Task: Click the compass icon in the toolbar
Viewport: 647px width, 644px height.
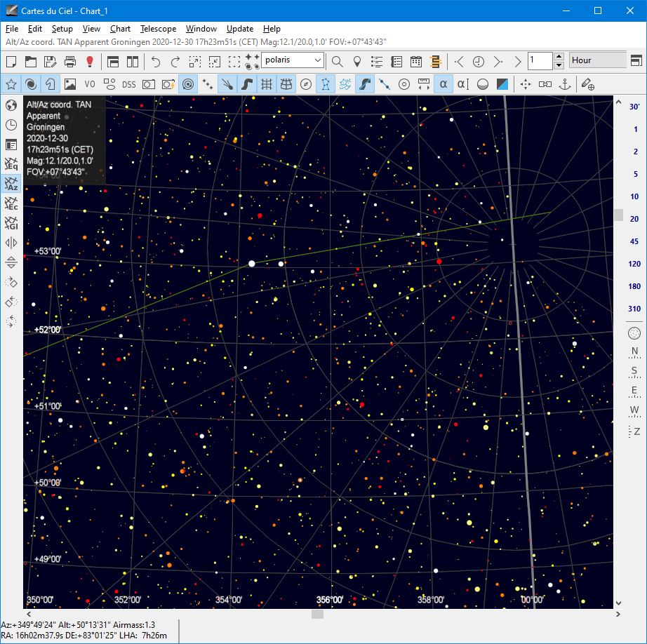Action: pos(306,85)
